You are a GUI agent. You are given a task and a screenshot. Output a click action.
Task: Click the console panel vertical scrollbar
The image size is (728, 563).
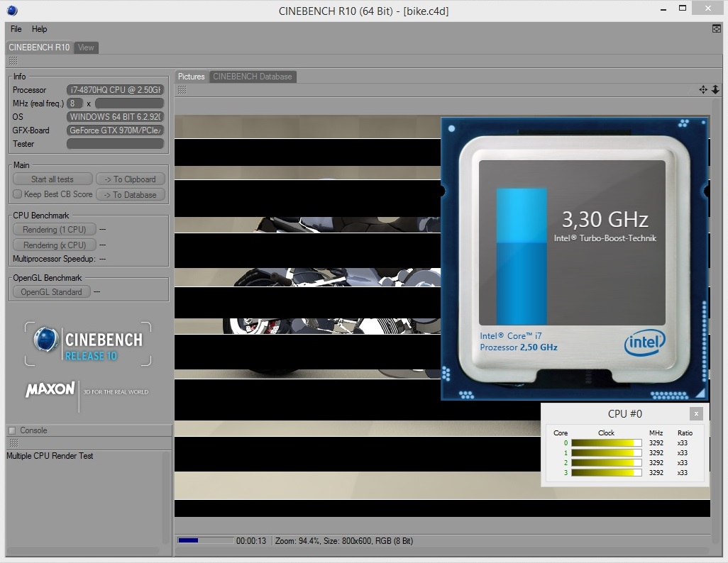pos(166,496)
